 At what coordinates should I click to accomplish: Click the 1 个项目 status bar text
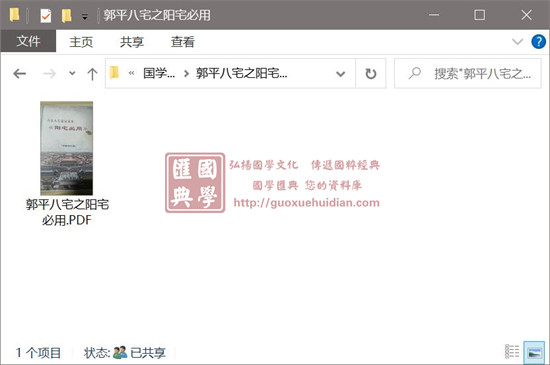point(38,352)
